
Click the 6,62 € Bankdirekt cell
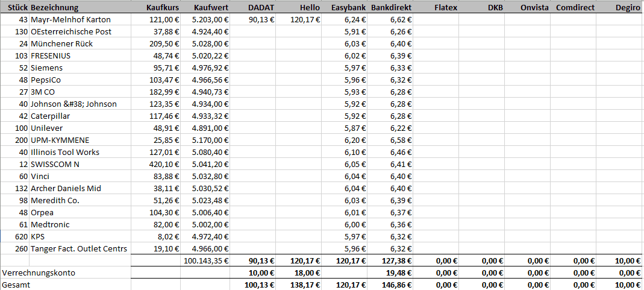pos(390,20)
